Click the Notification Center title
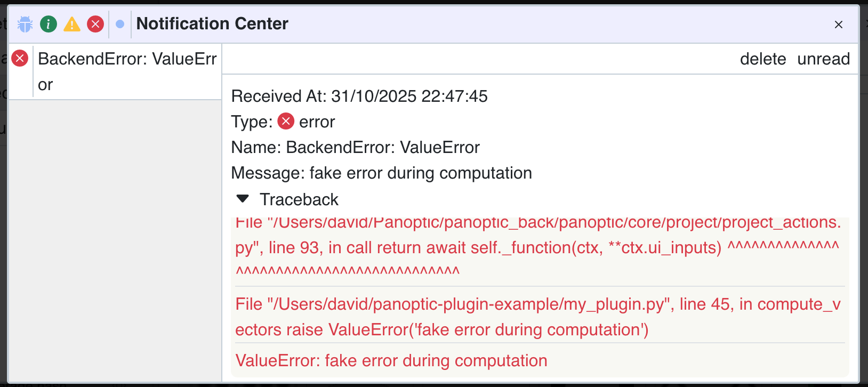 (212, 24)
